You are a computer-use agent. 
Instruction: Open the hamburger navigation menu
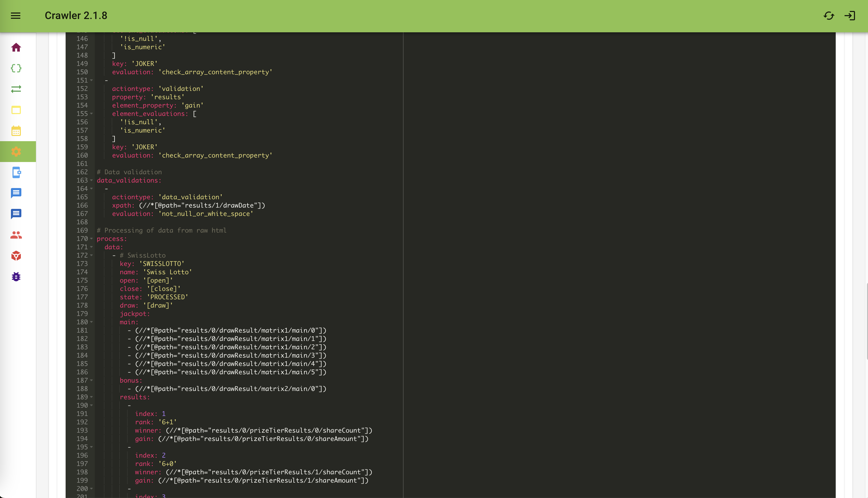pos(16,16)
